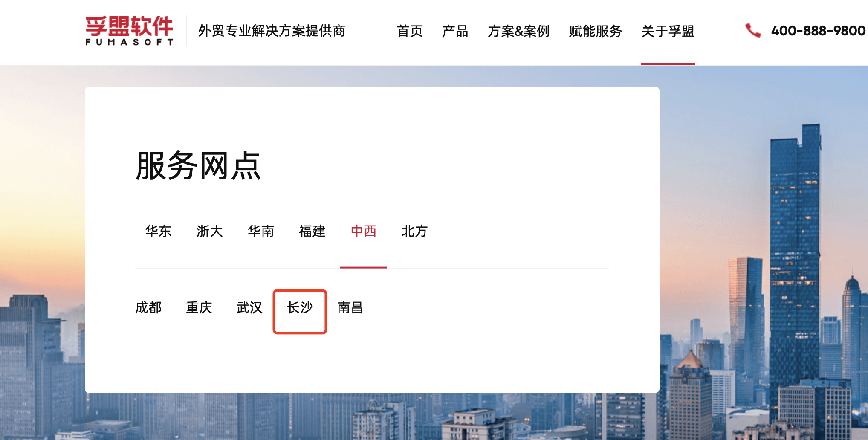Image resolution: width=868 pixels, height=440 pixels.
Task: Click the red phone handset icon
Action: pos(752,30)
